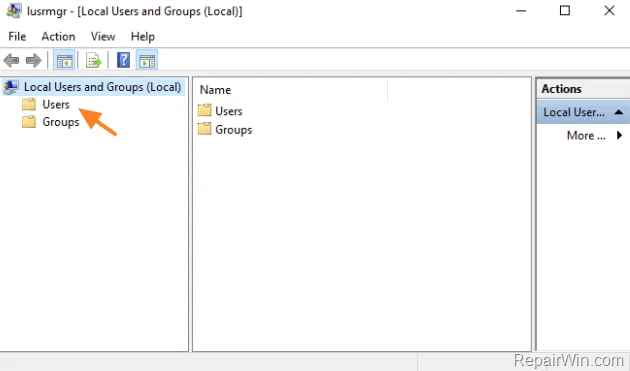The width and height of the screenshot is (630, 371).
Task: Click the Local User... actions header label
Action: pos(574,112)
